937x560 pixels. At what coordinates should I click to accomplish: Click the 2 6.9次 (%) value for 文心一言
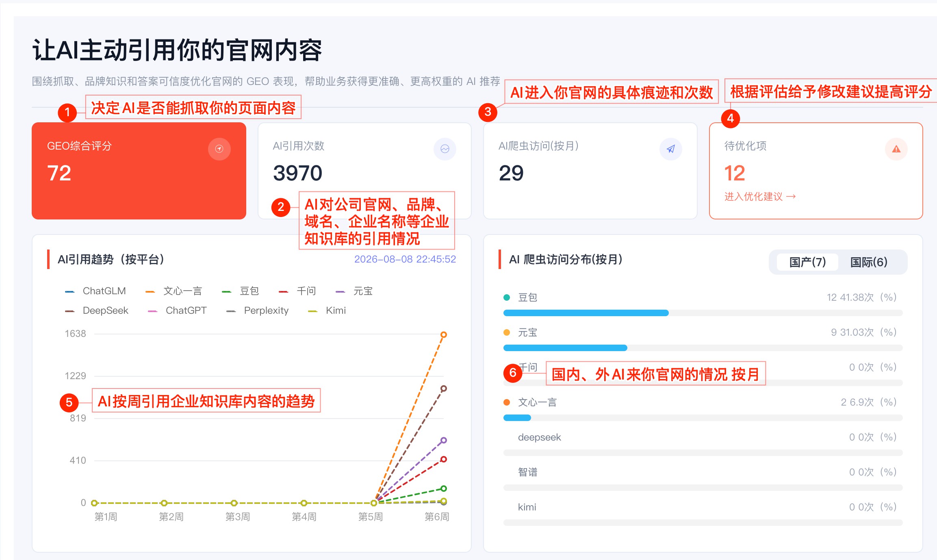[869, 402]
